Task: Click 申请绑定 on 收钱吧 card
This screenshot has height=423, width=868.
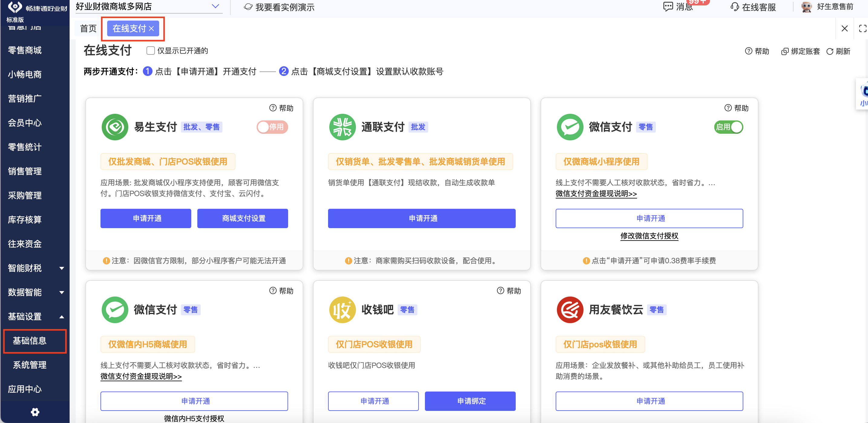Action: click(470, 401)
